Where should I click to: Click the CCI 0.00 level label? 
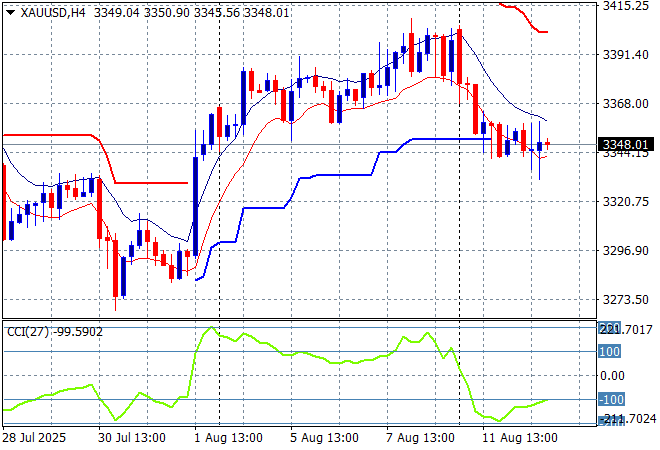tap(612, 375)
